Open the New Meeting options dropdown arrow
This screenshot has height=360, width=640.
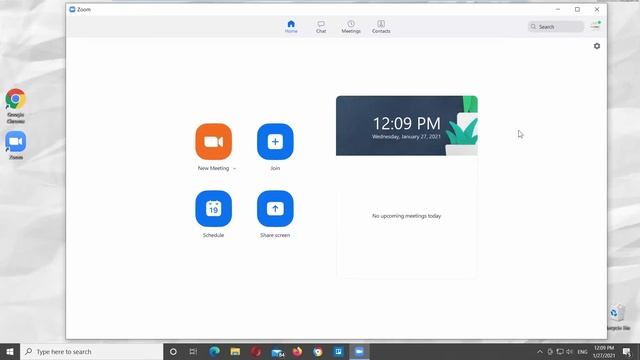tap(234, 169)
